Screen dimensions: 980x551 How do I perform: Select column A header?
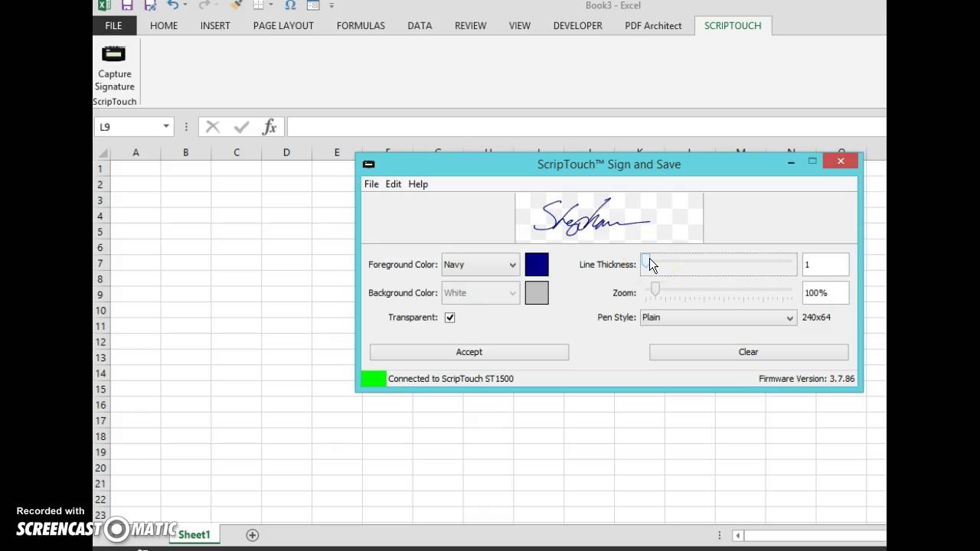[136, 152]
